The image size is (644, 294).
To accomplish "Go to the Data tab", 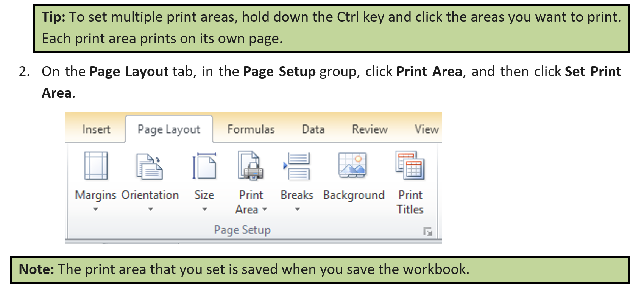I will point(313,129).
